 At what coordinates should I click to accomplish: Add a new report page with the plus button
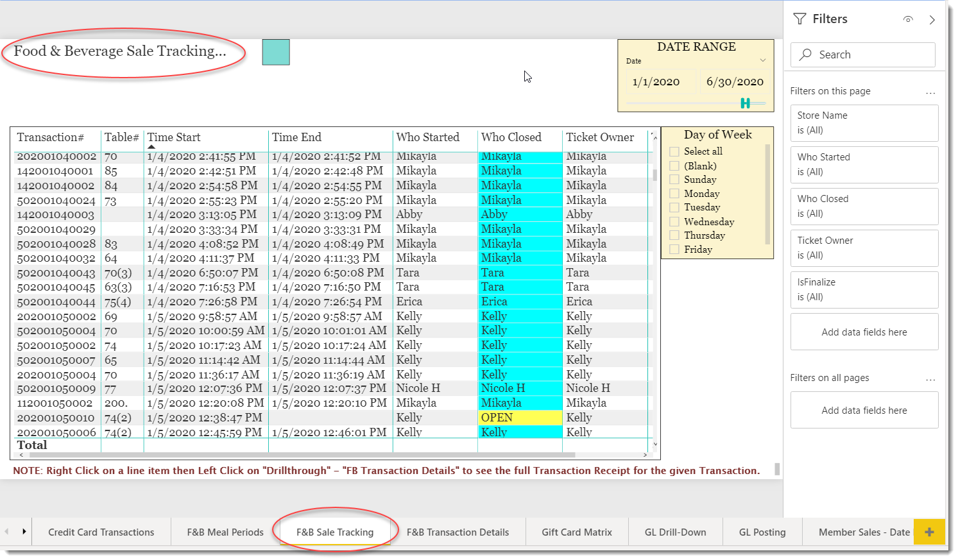(929, 532)
